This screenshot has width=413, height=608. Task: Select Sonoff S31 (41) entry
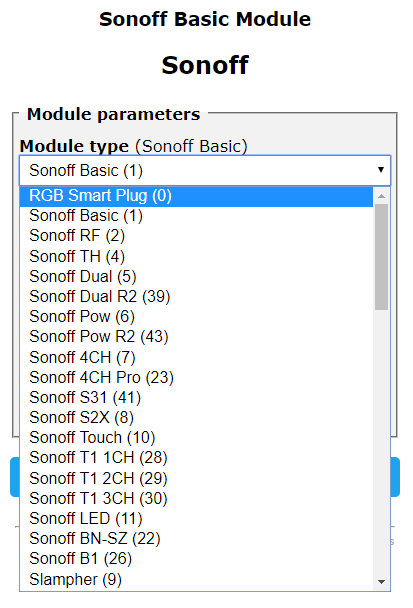[196, 397]
